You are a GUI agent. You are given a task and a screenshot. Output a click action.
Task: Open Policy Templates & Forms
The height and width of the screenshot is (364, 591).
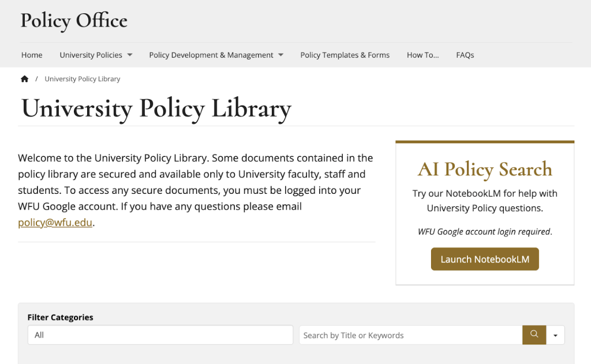[345, 55]
